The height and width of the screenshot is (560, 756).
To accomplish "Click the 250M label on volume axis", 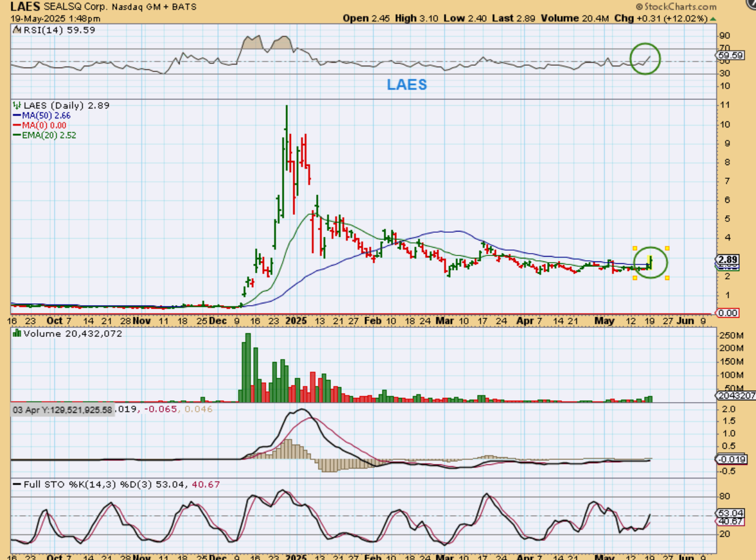I will (731, 335).
